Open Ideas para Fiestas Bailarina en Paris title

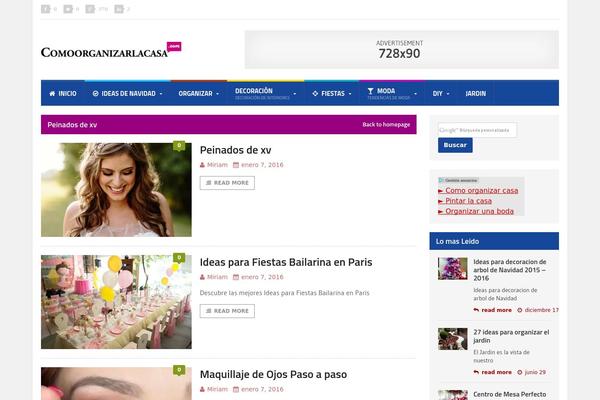[286, 262]
